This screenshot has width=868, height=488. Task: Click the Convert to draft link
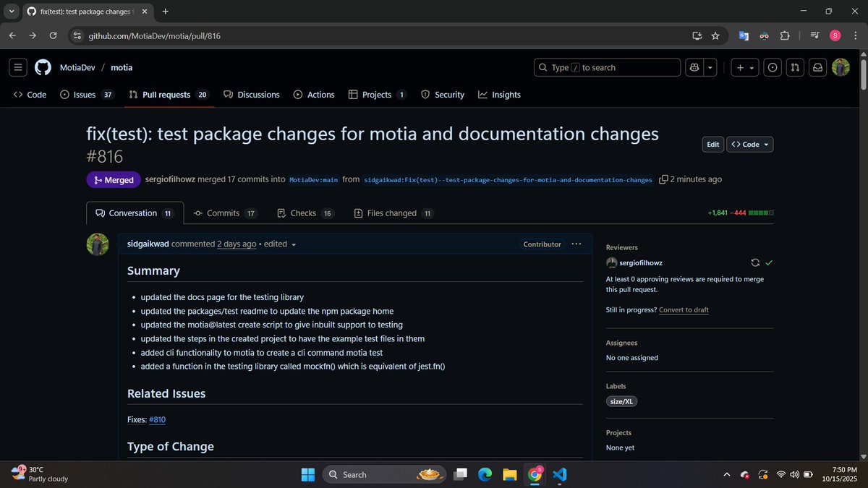coord(684,309)
